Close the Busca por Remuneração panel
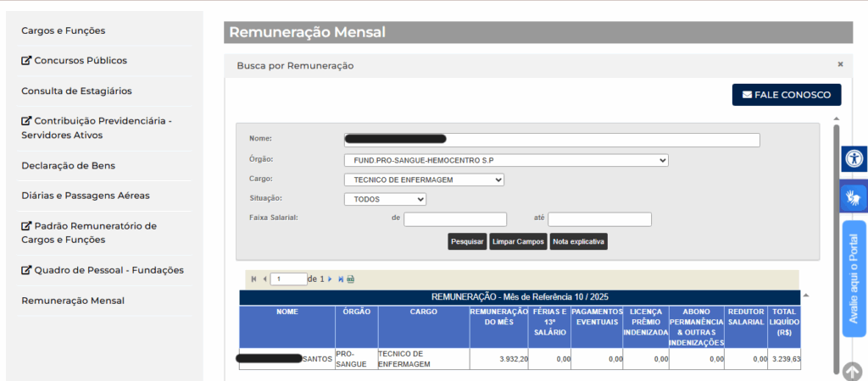Viewport: 868px width, 381px height. [840, 64]
